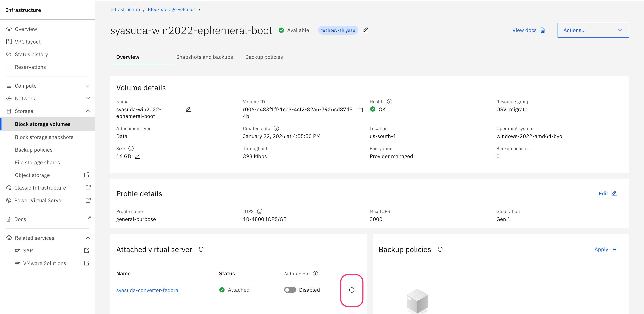Screen dimensions: 644x314
Task: Click the techosv-shiyasu tag
Action: 338,30
